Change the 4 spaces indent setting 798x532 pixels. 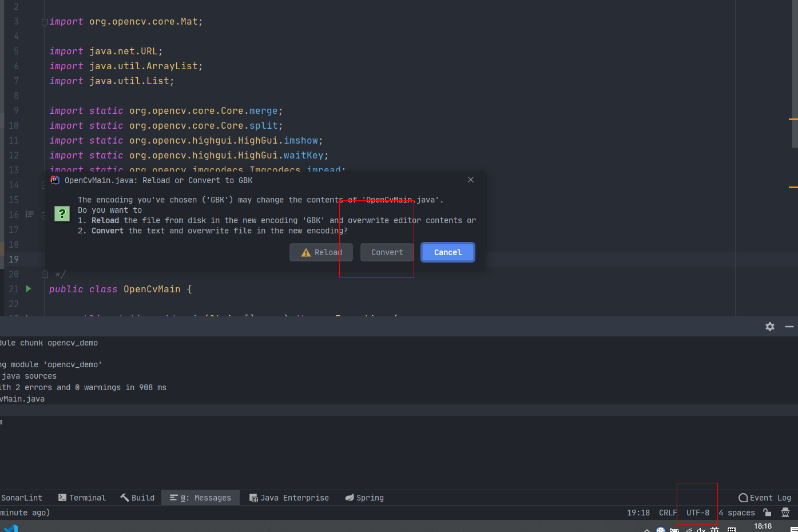[737, 513]
